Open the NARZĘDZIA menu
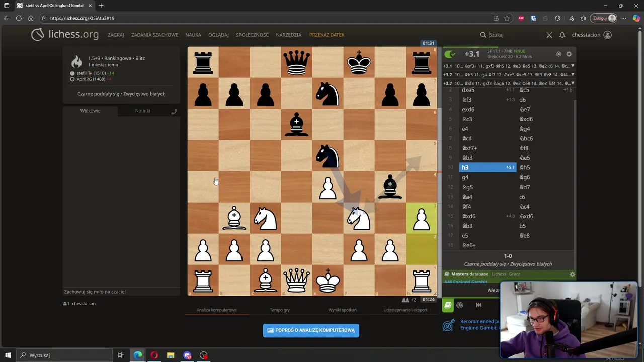 pyautogui.click(x=289, y=35)
